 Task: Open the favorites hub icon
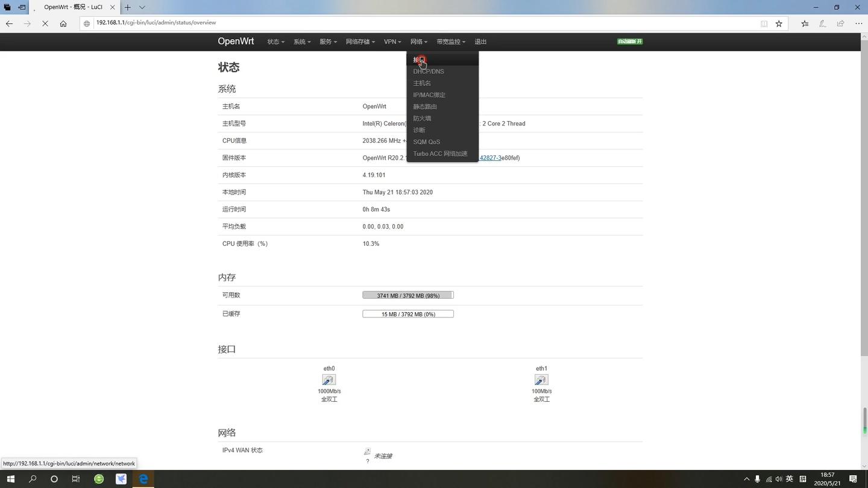(805, 23)
